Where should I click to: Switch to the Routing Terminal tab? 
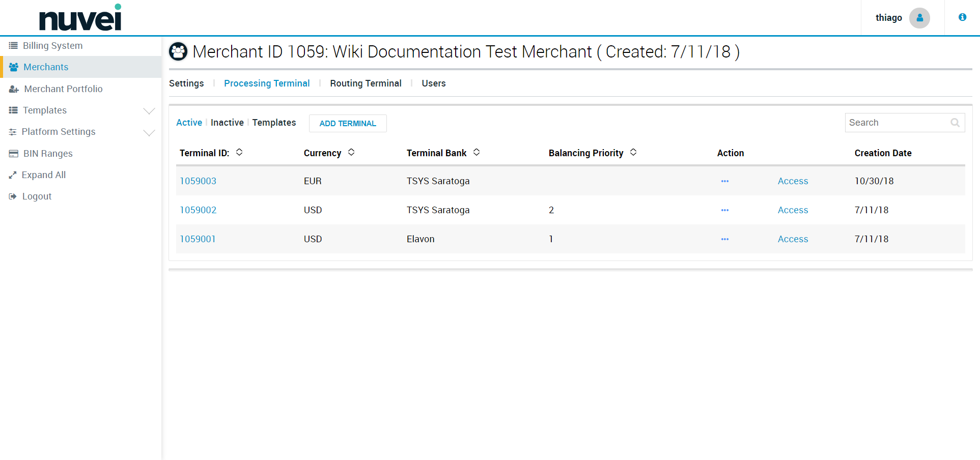point(366,83)
